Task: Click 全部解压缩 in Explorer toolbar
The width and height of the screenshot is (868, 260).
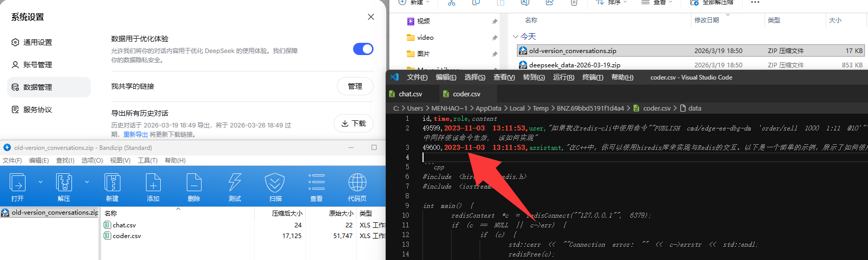Action: click(x=711, y=3)
